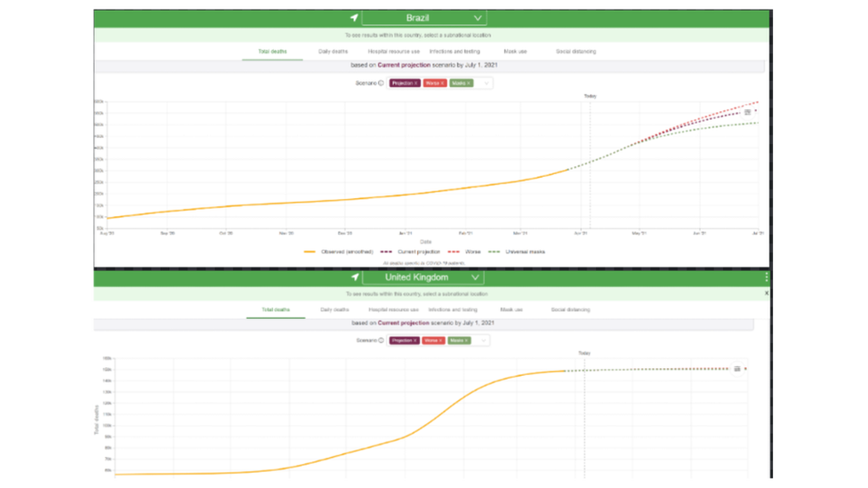Click the location arrow icon beside United Kingdom
Image resolution: width=868 pixels, height=488 pixels.
pos(355,276)
